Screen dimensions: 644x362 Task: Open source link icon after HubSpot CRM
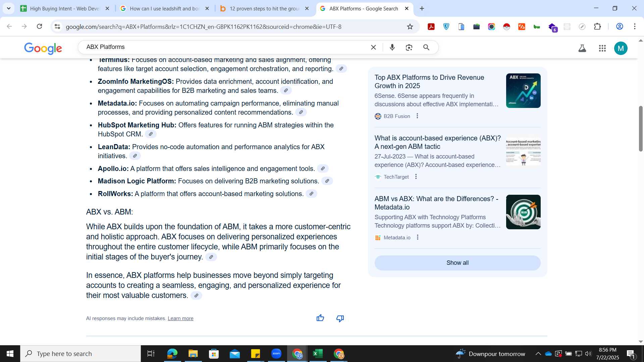[151, 134]
